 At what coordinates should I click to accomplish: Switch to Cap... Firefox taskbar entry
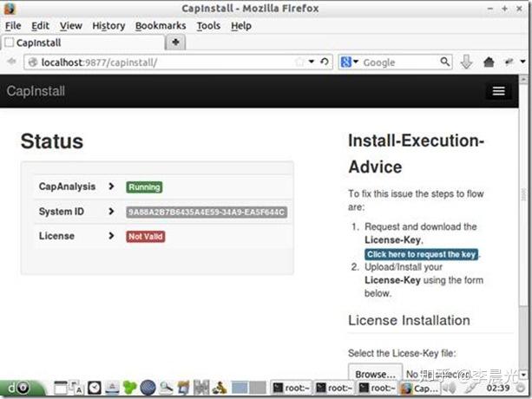pos(420,388)
